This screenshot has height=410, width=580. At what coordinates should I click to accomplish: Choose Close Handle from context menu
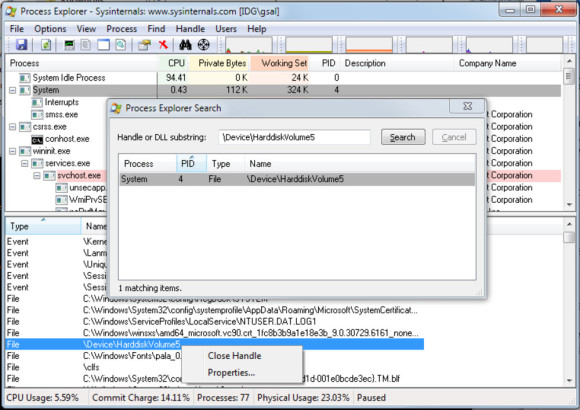point(235,356)
